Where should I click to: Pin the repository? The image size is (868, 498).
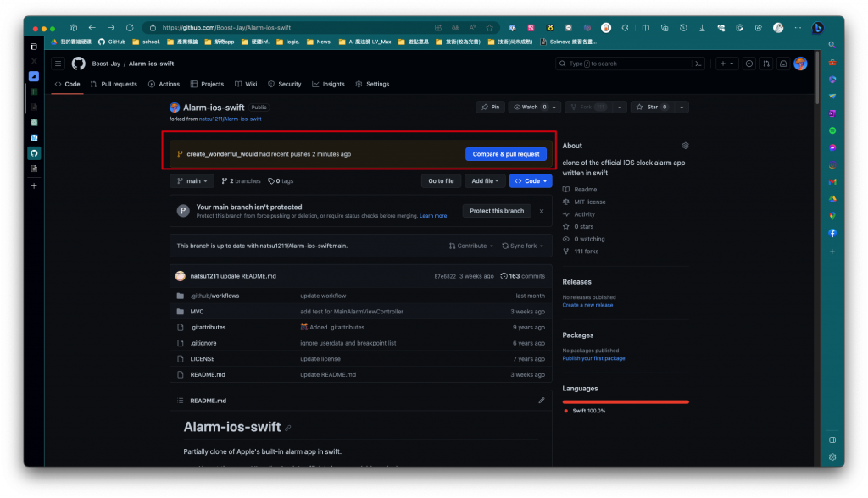491,108
